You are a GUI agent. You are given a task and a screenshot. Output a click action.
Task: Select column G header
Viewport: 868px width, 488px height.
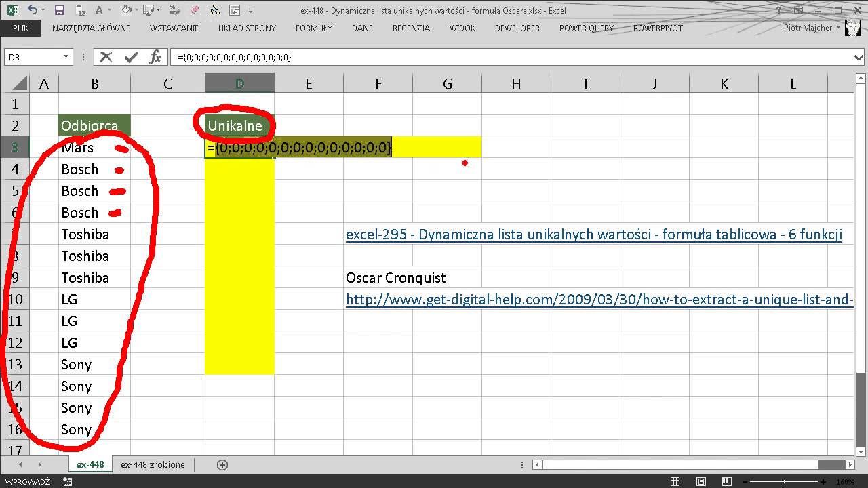coord(448,84)
